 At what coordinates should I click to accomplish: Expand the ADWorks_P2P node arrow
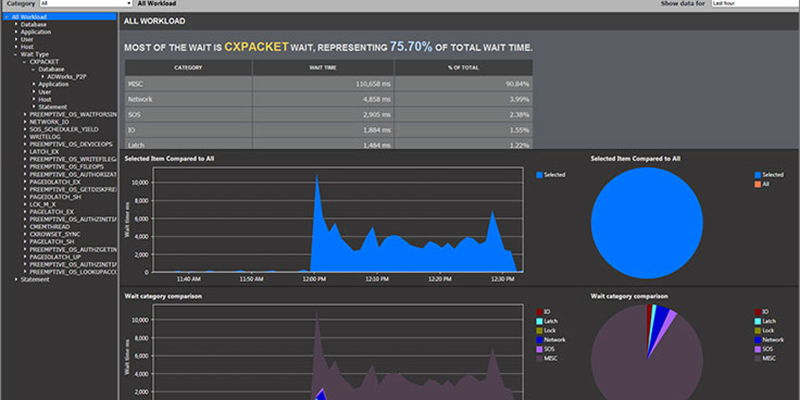click(x=43, y=77)
